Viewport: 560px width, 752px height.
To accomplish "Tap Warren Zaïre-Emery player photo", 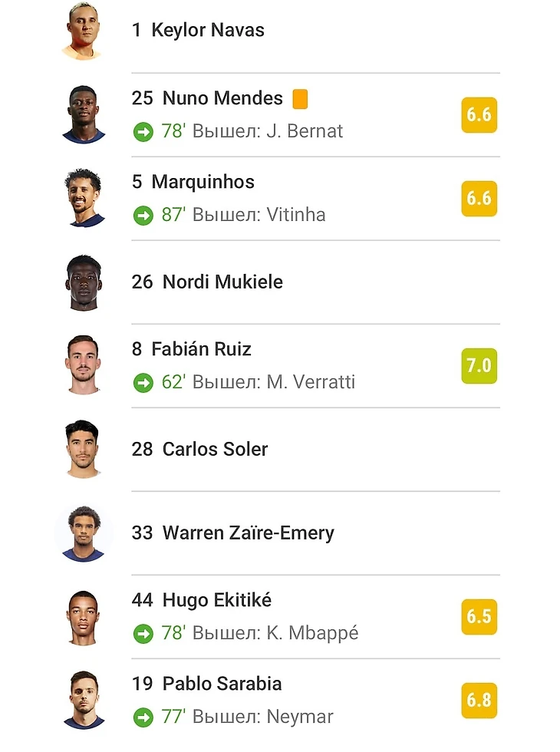I will click(84, 533).
